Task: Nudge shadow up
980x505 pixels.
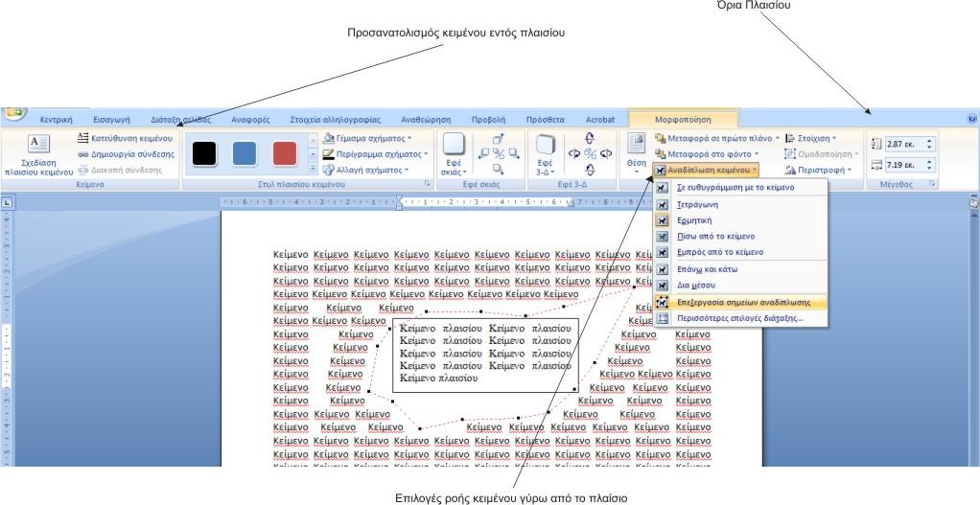Action: click(x=498, y=140)
